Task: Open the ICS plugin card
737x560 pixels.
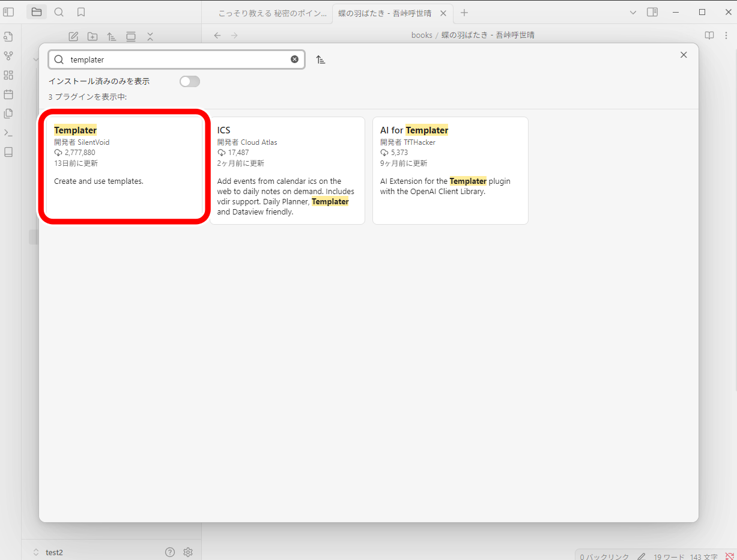Action: 287,171
